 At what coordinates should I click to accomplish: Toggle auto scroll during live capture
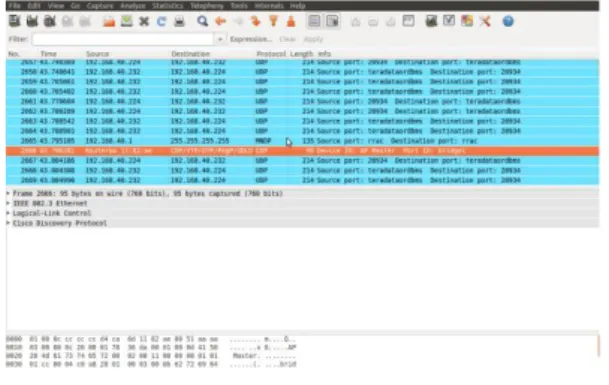(332, 21)
